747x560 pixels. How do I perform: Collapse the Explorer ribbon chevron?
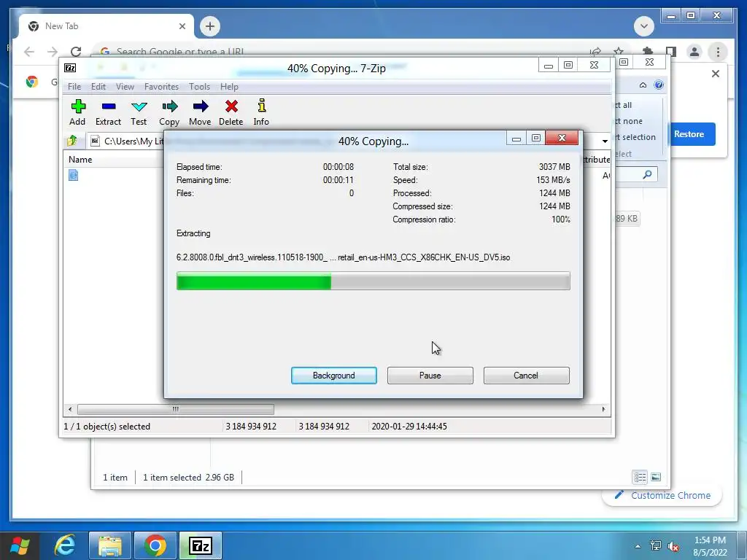pyautogui.click(x=643, y=85)
